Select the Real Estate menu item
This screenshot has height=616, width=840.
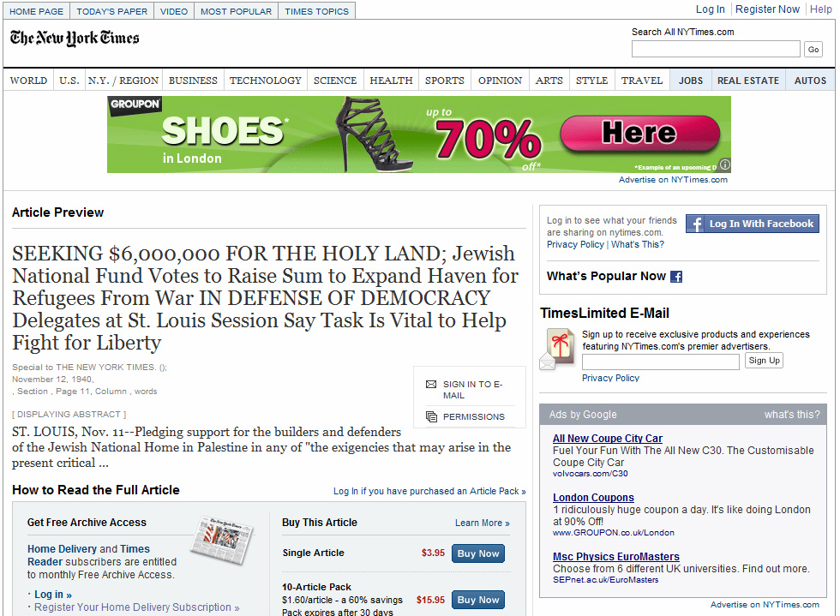[747, 81]
